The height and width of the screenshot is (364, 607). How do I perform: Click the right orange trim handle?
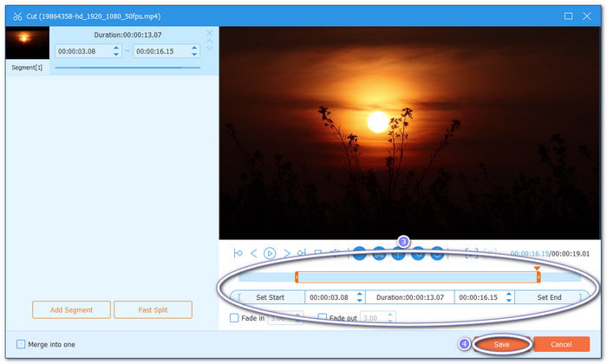[x=538, y=277]
